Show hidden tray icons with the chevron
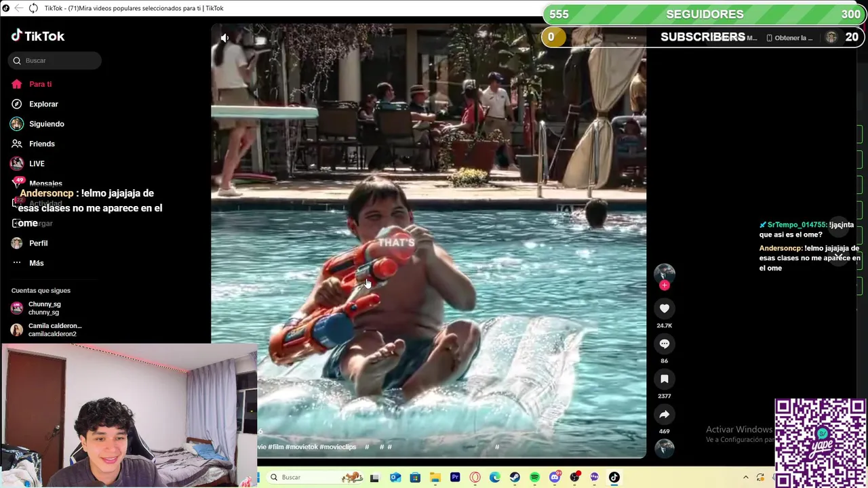Viewport: 868px width, 488px height. (746, 477)
